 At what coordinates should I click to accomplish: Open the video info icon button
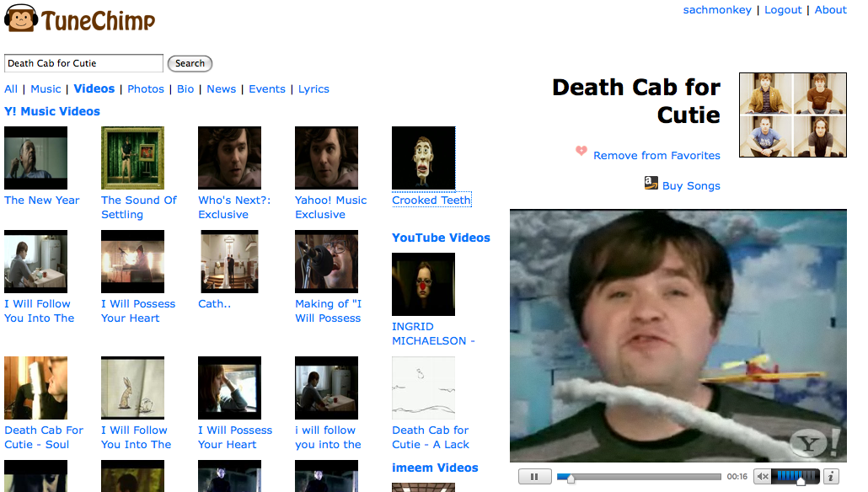pos(831,477)
